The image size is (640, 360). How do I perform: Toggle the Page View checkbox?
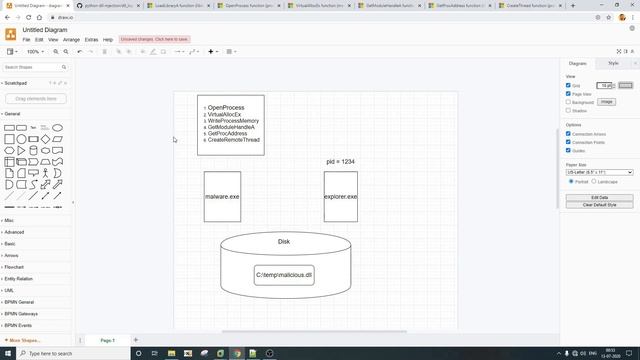pos(568,94)
